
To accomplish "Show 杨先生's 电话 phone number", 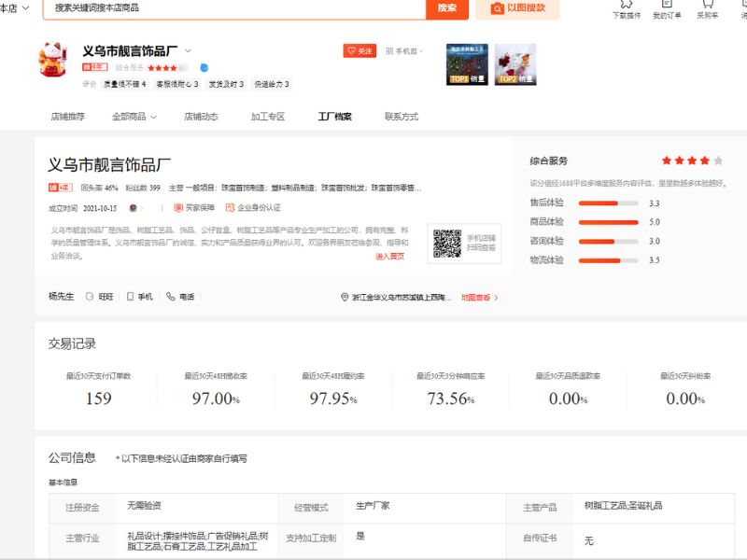I will (180, 297).
